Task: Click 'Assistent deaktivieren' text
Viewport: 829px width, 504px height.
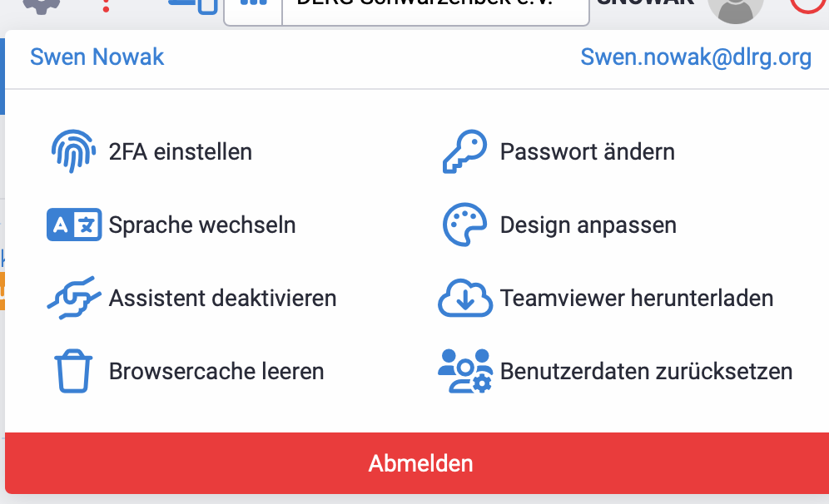Action: pos(222,299)
